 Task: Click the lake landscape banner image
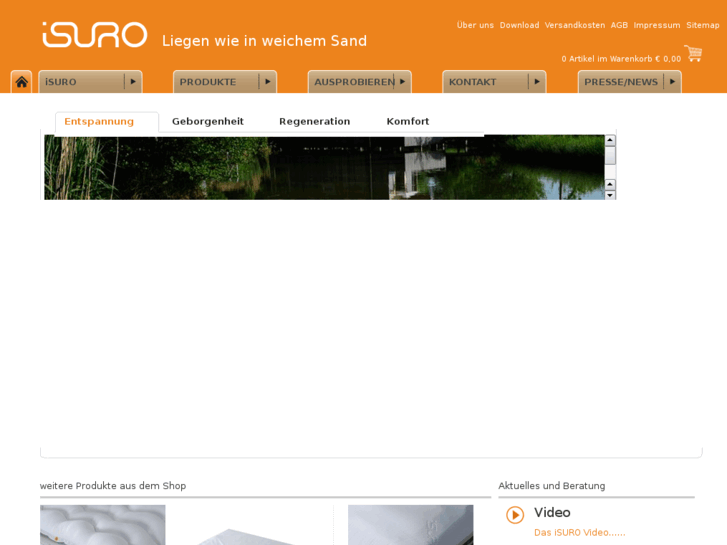pyautogui.click(x=324, y=167)
